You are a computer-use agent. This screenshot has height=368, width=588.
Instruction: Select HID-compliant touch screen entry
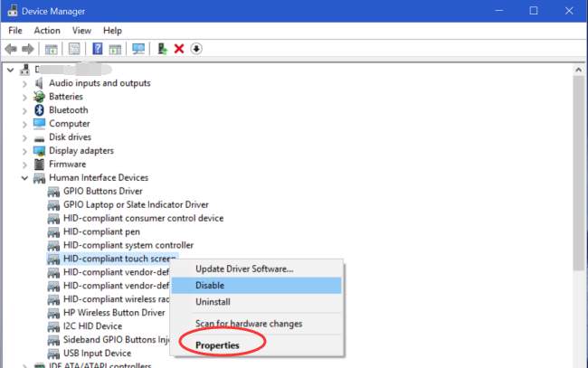pos(119,259)
